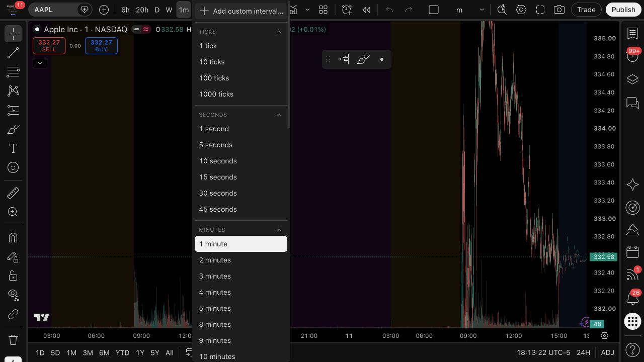
Task: Redo the last chart action
Action: pyautogui.click(x=409, y=10)
